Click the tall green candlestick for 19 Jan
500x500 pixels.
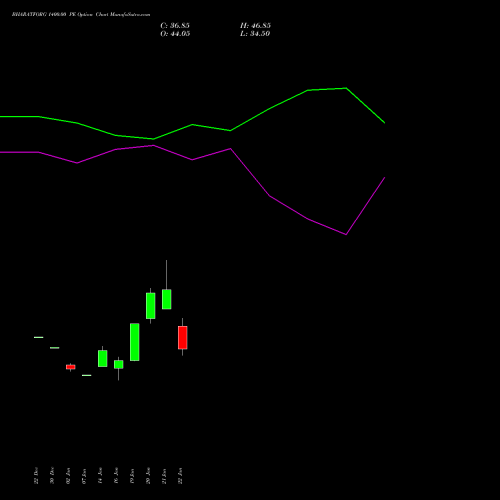point(135,342)
